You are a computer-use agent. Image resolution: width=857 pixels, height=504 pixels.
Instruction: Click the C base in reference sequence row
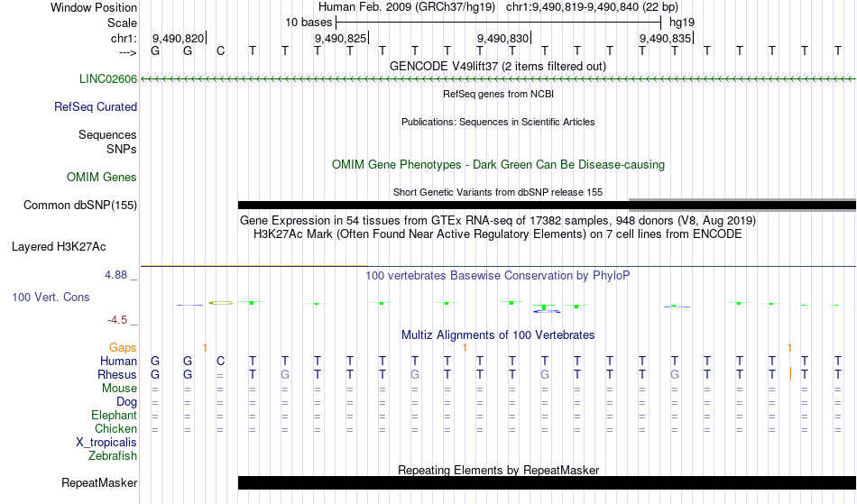[220, 51]
